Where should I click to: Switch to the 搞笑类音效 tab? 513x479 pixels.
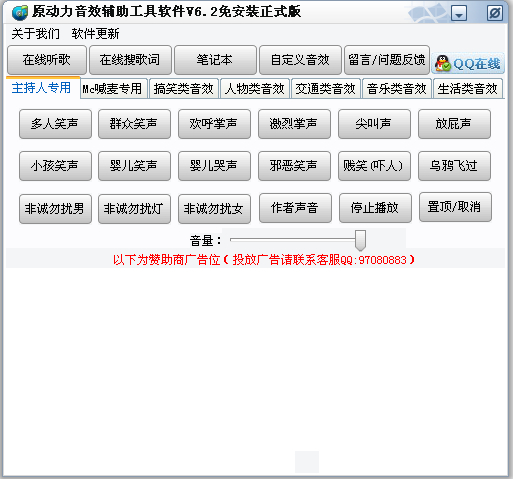184,89
